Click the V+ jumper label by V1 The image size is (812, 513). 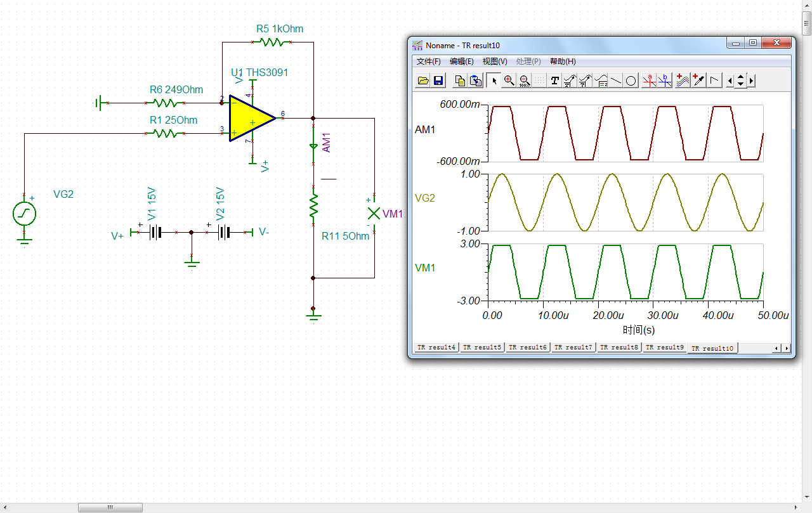point(117,236)
